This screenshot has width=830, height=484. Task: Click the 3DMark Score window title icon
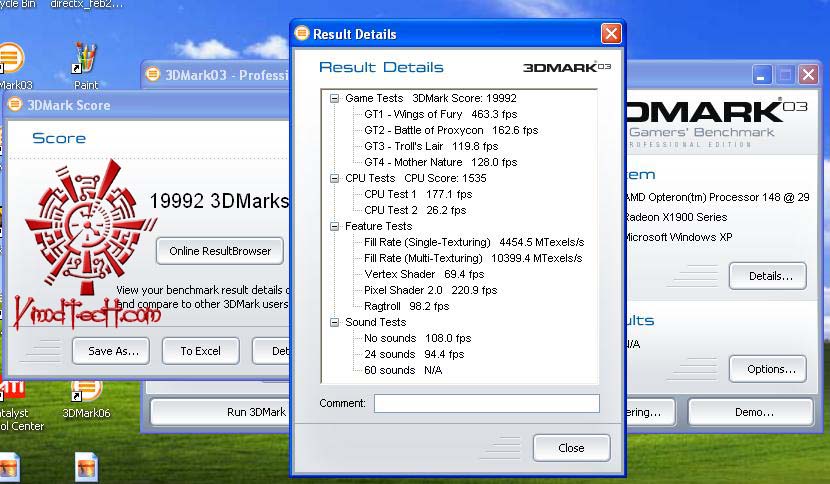coord(15,104)
